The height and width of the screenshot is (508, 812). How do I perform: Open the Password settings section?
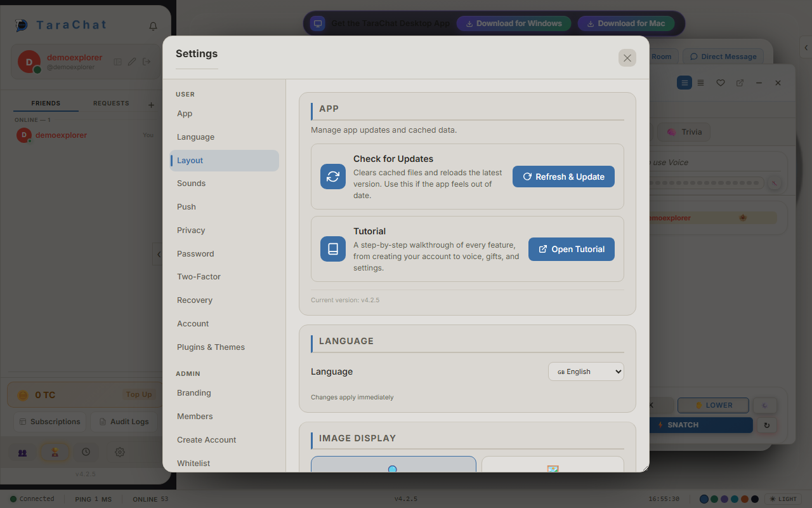[x=225, y=254]
